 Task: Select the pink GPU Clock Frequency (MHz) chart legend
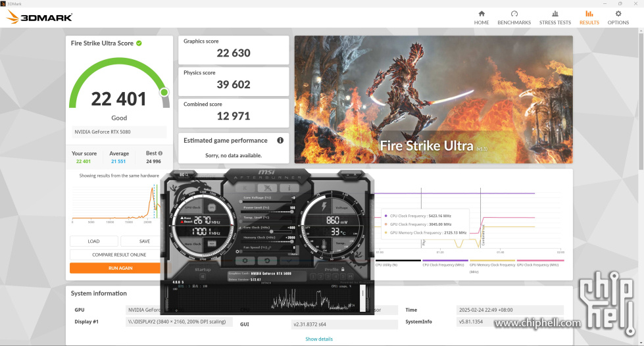coord(540,263)
